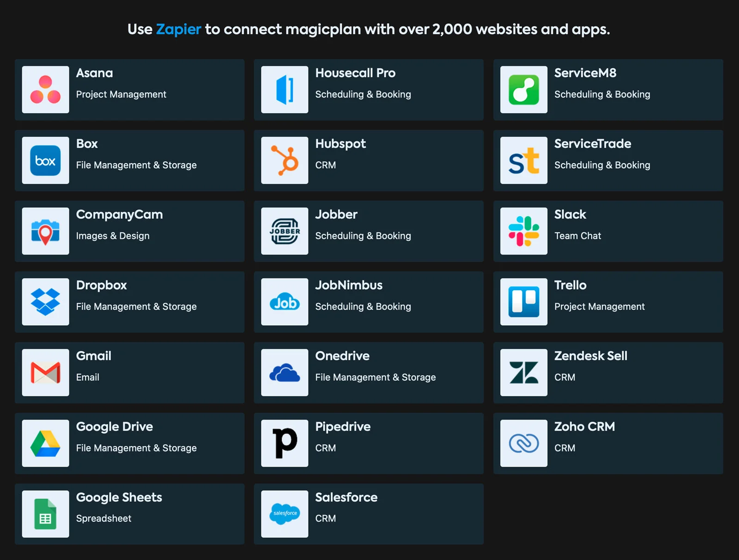Open the Zapier link in the heading
The image size is (739, 560).
[x=178, y=29]
